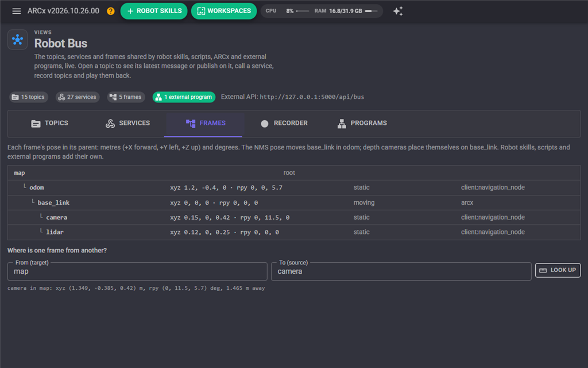Viewport: 588px width, 368px height.
Task: Open Workspaces
Action: pos(224,11)
